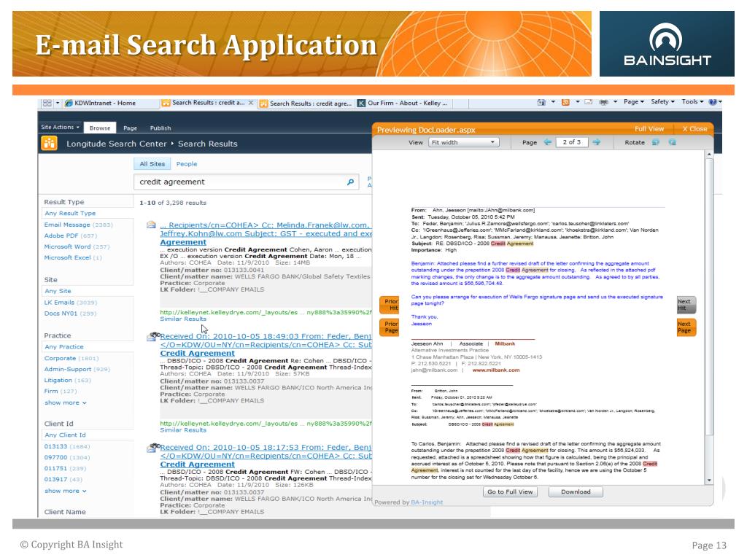Viewport: 747px width, 560px height.
Task: Filter results by Email Message type
Action: tap(79, 225)
